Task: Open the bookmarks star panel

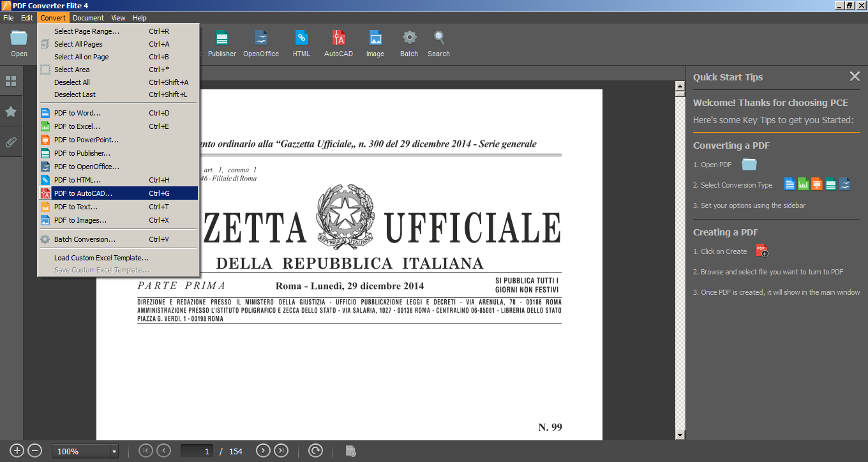Action: pos(11,112)
